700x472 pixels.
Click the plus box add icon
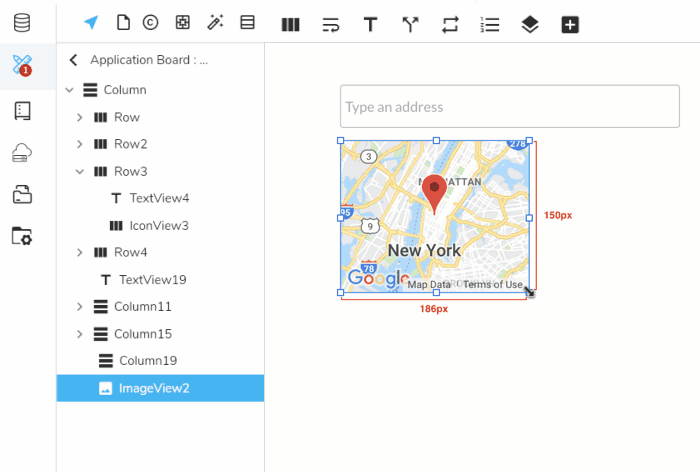click(570, 24)
